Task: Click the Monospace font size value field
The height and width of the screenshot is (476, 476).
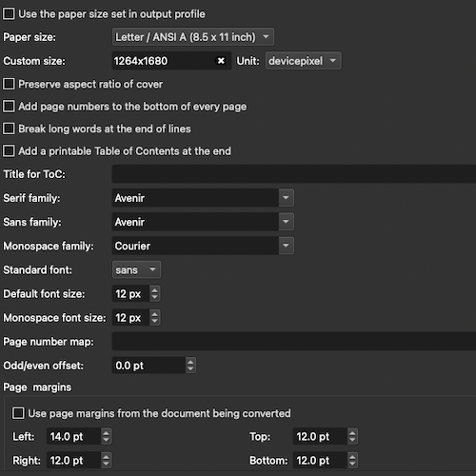Action: tap(130, 318)
